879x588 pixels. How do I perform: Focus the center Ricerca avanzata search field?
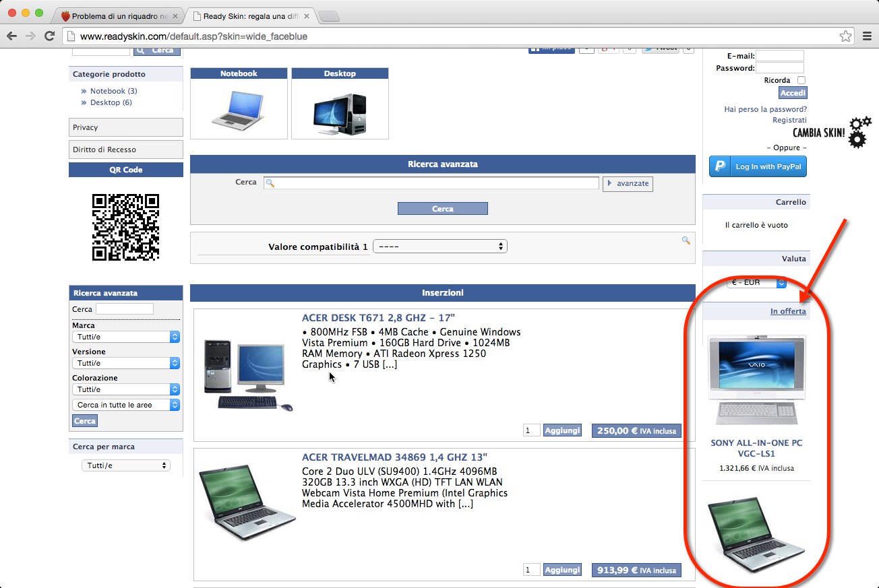point(431,183)
